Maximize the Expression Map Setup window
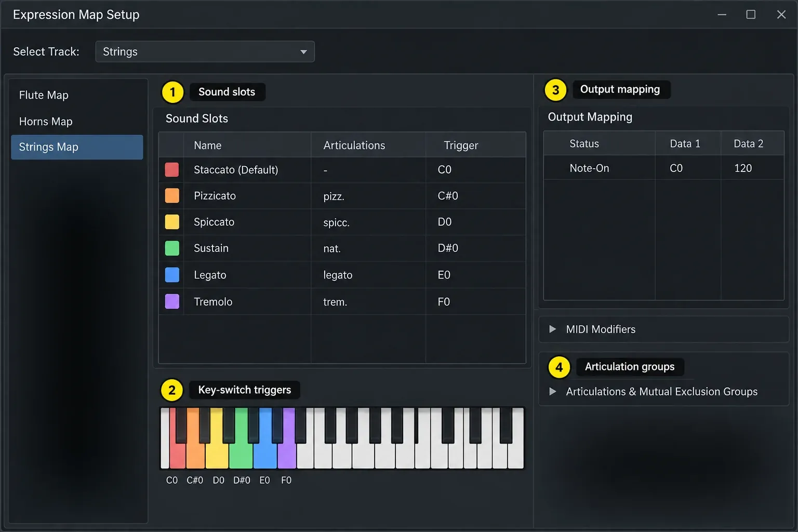 pyautogui.click(x=751, y=15)
